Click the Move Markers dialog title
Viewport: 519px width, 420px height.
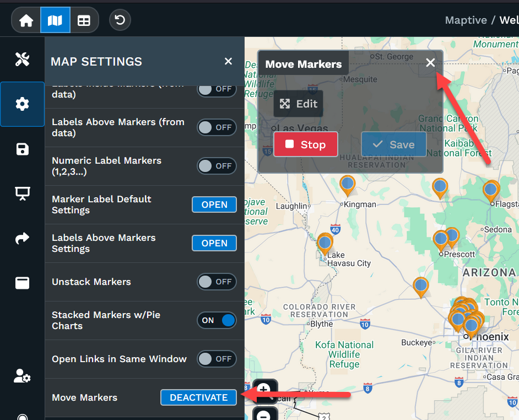(x=304, y=64)
